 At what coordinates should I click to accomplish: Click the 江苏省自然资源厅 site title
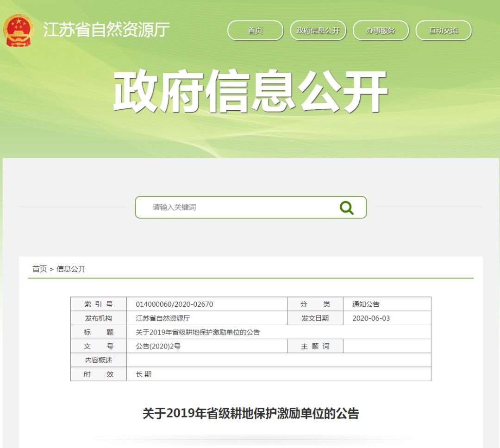pyautogui.click(x=106, y=30)
